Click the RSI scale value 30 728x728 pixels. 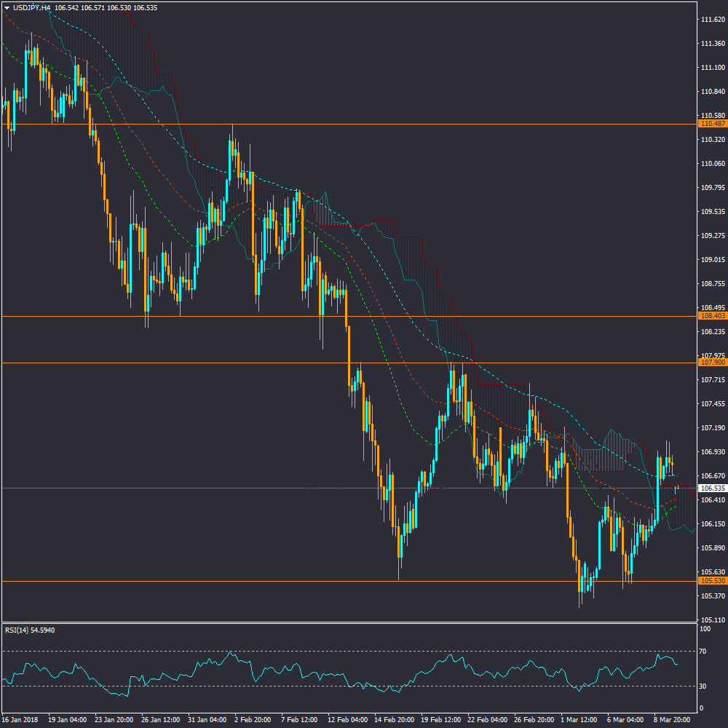click(703, 686)
